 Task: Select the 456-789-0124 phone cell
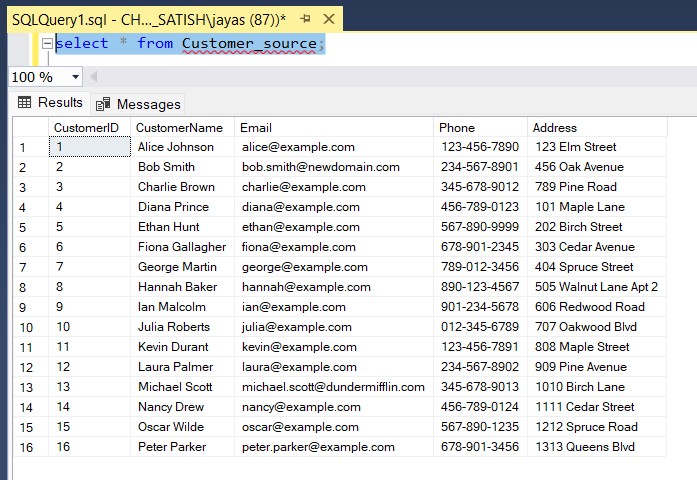pos(480,407)
